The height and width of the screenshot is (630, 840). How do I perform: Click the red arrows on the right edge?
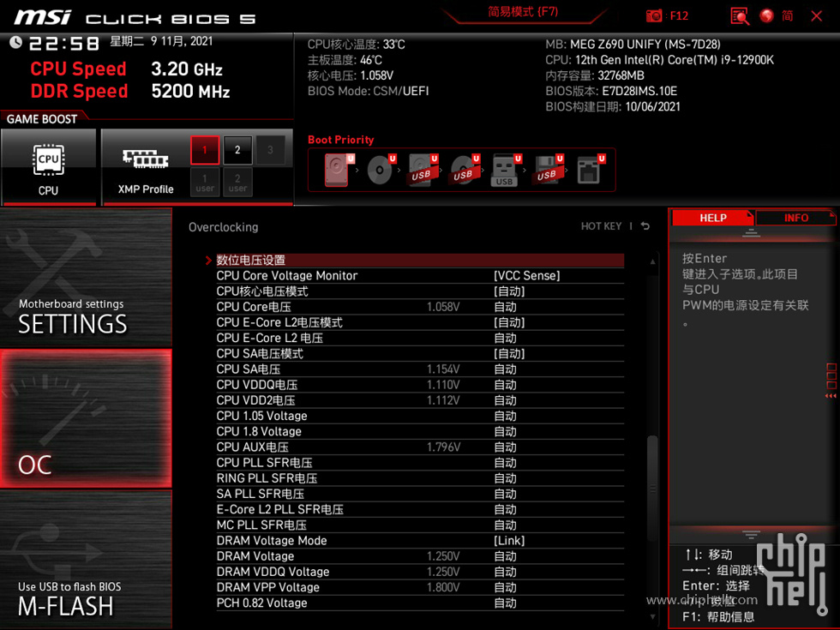[x=831, y=396]
